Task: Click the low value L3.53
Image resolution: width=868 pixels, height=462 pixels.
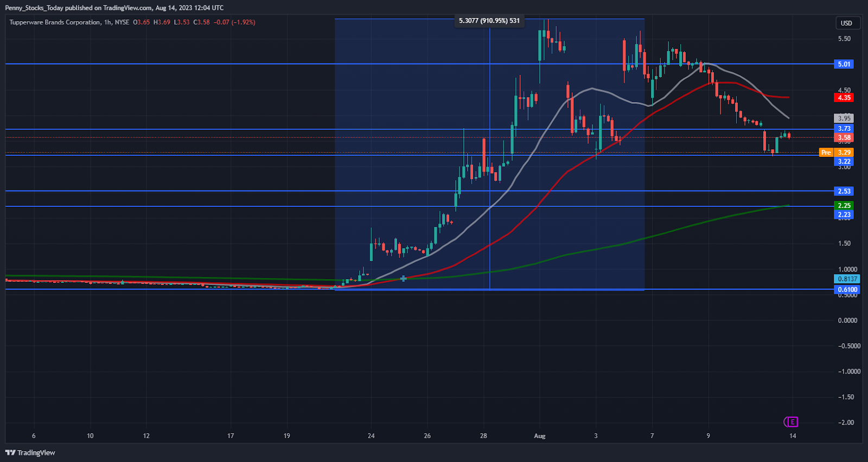Action: (x=182, y=22)
